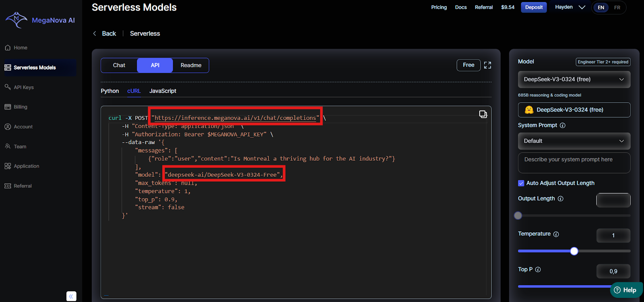The width and height of the screenshot is (644, 302).
Task: Click the system prompt description text area
Action: point(574,163)
